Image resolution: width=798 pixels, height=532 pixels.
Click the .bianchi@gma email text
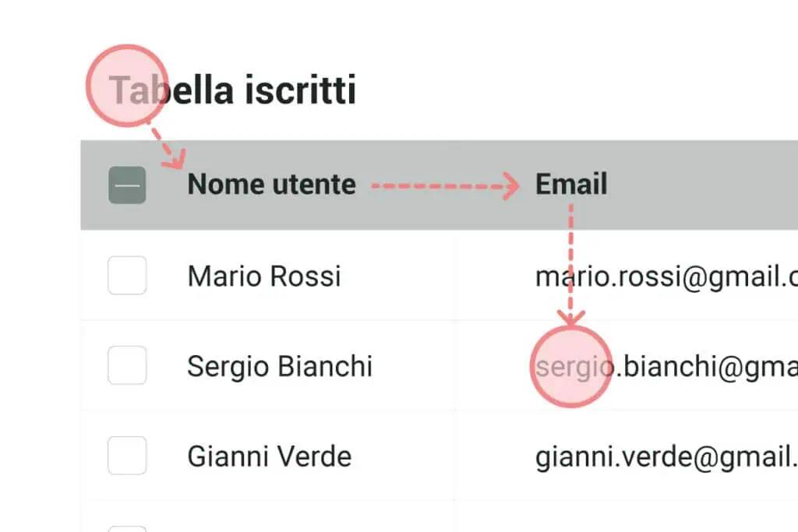tap(705, 367)
